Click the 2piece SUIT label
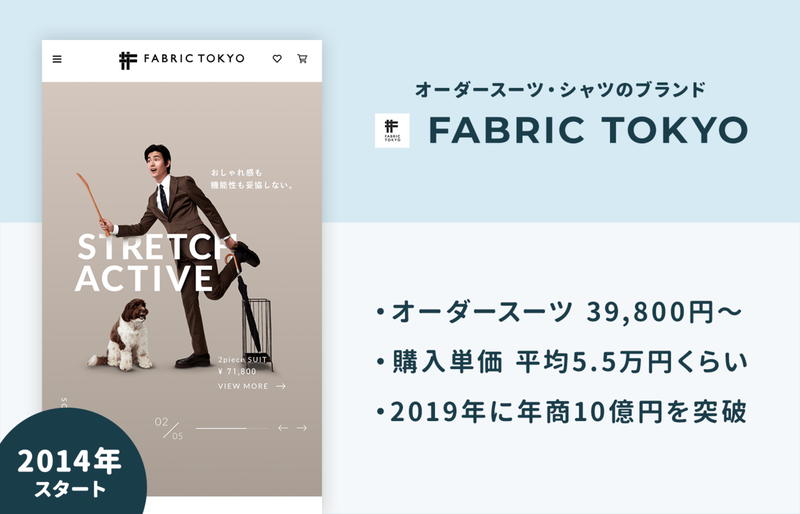Image resolution: width=800 pixels, height=514 pixels. 242,360
